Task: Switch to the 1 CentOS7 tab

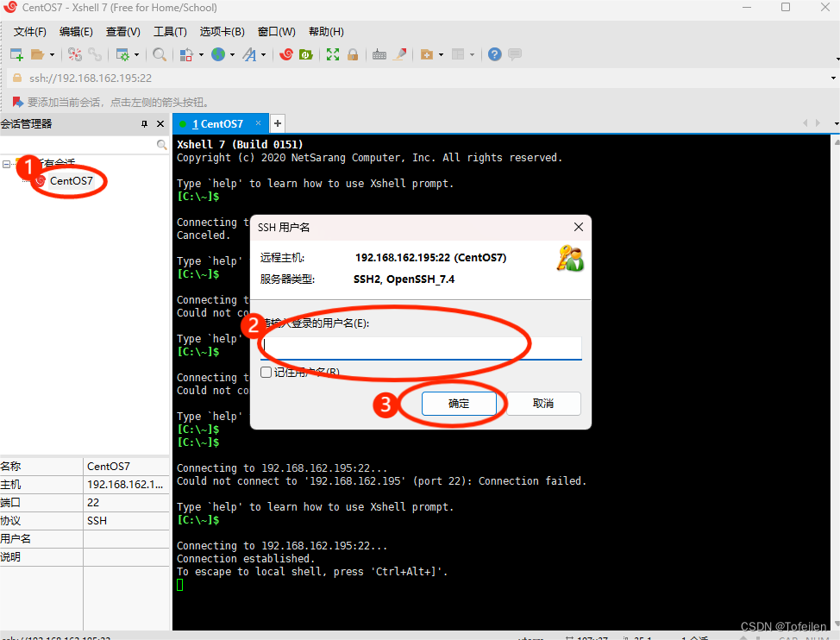Action: click(217, 123)
